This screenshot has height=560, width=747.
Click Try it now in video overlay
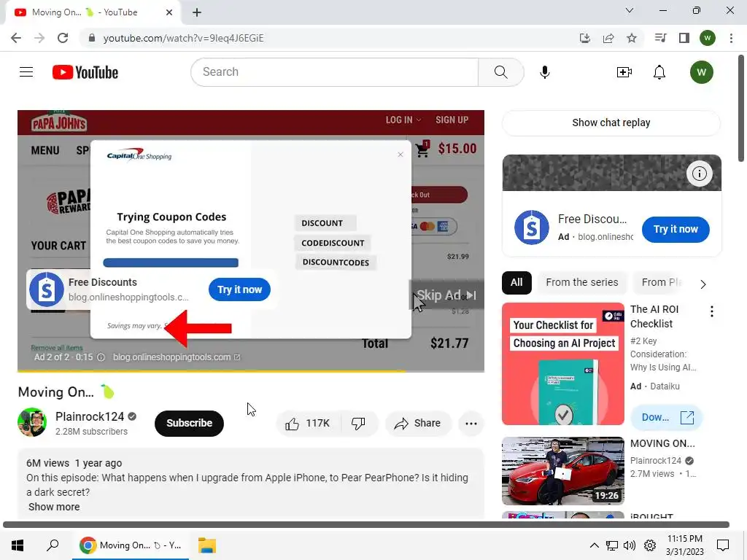[x=239, y=289]
